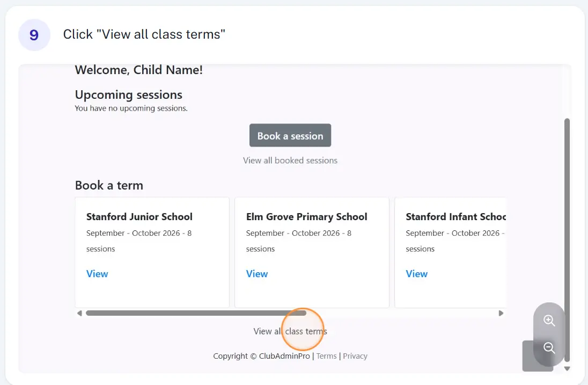View the Elm Grove Primary School term
588x385 pixels.
pos(257,274)
